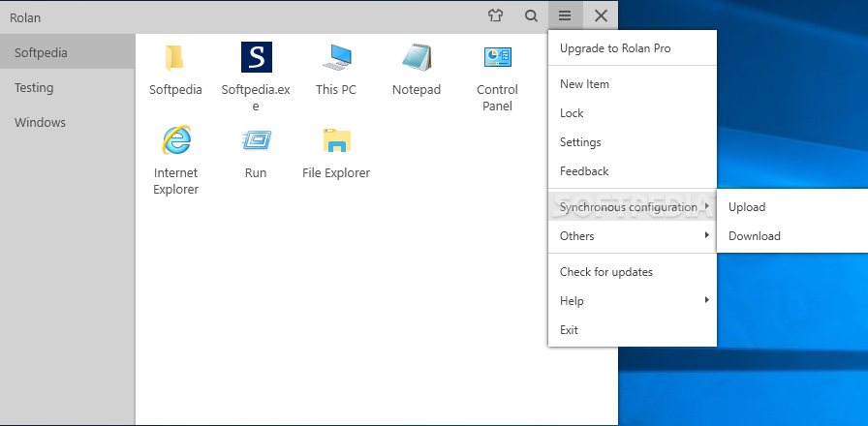Viewport: 868px width, 426px height.
Task: Select the Feedback menu entry
Action: (633, 171)
